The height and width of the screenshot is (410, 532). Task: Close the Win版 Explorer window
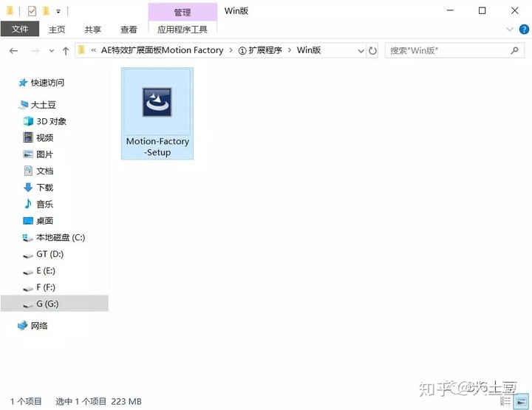[514, 11]
